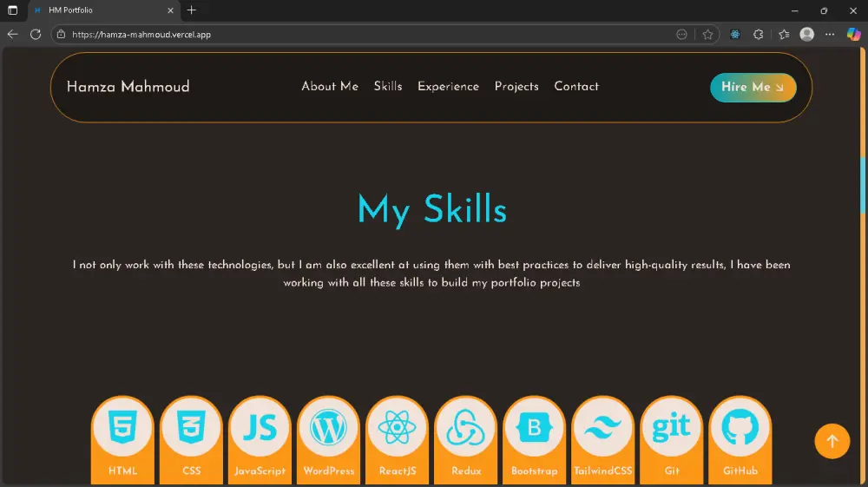The width and height of the screenshot is (868, 487).
Task: Go back with browser back arrow
Action: click(12, 35)
